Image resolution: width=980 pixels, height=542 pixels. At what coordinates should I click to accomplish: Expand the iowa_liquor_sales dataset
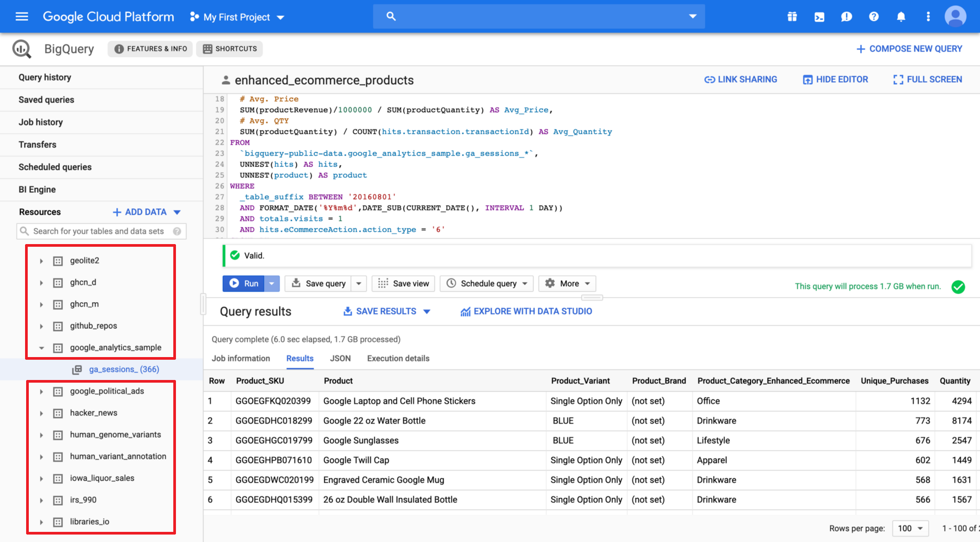(41, 479)
